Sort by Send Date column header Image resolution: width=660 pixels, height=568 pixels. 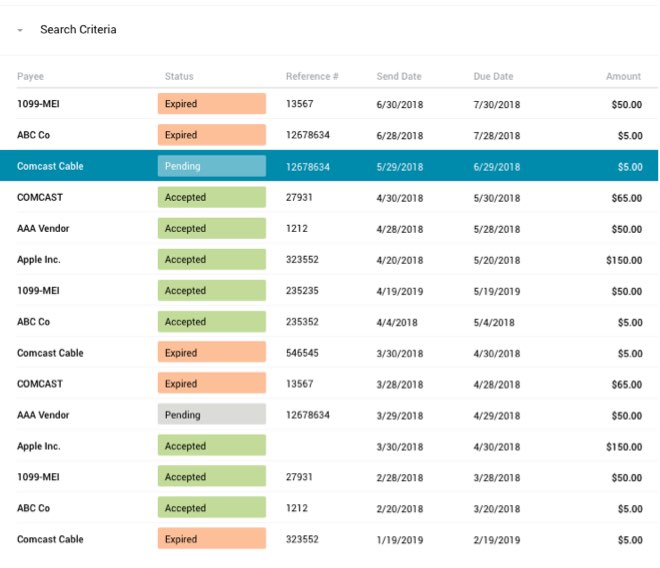pyautogui.click(x=399, y=77)
